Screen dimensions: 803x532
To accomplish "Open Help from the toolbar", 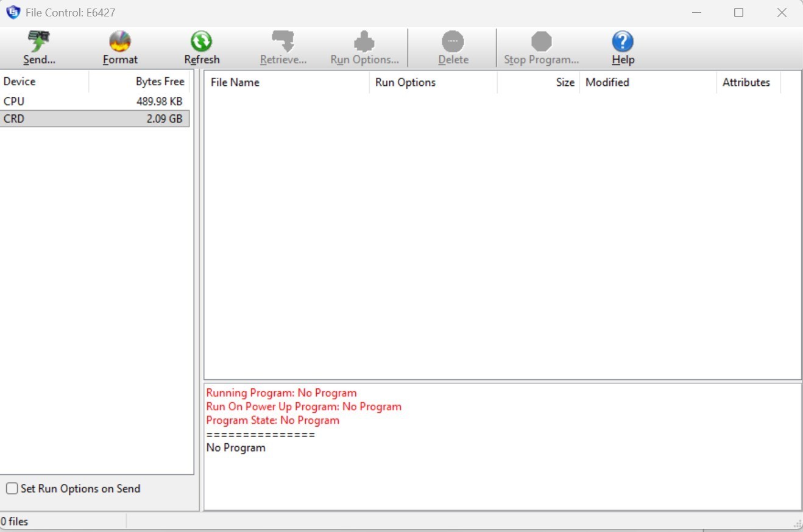I will click(x=623, y=43).
